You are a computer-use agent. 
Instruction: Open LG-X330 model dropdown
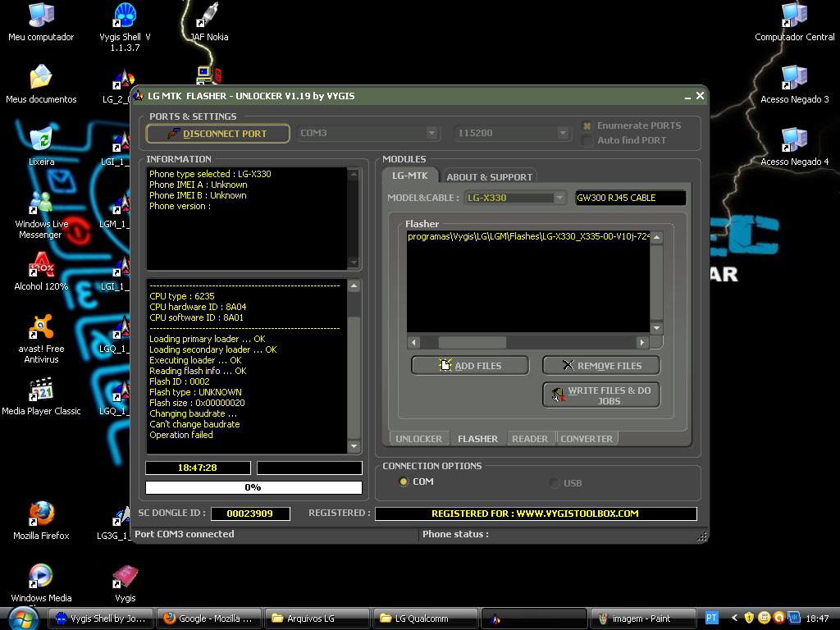pyautogui.click(x=559, y=198)
